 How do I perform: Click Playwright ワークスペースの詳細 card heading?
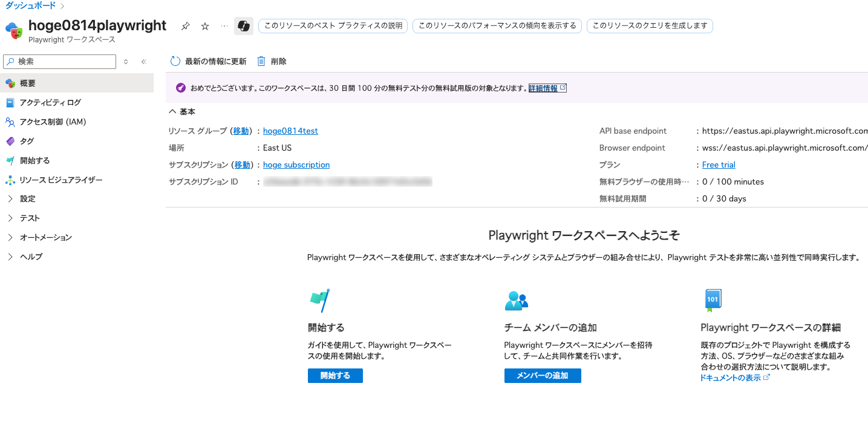[x=771, y=327]
